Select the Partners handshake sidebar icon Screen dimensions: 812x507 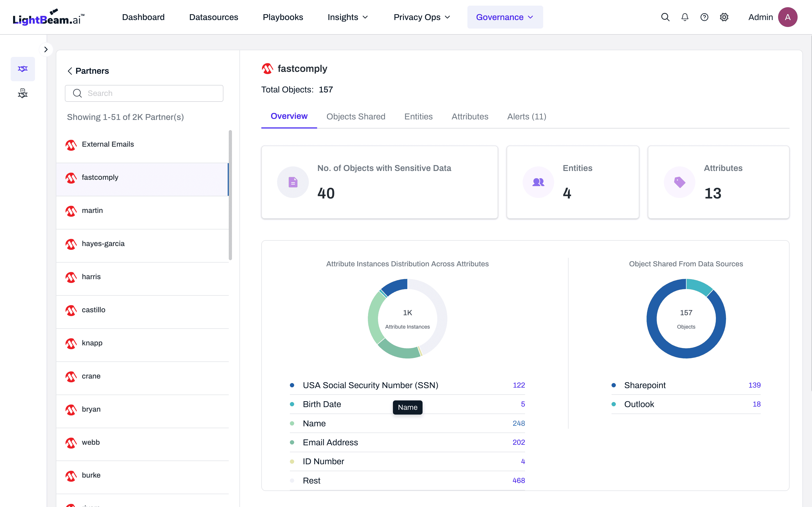pyautogui.click(x=23, y=69)
